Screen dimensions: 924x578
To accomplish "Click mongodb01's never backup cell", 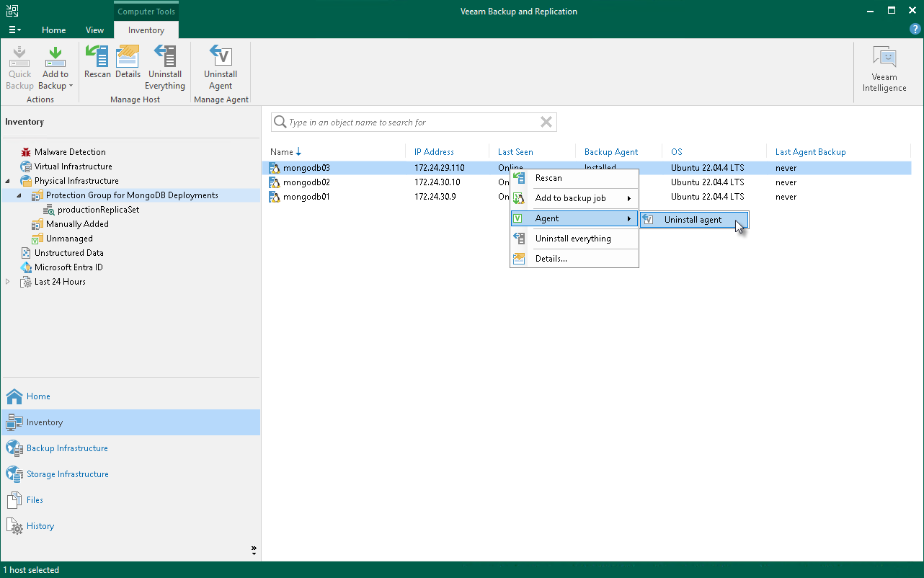I will (786, 197).
